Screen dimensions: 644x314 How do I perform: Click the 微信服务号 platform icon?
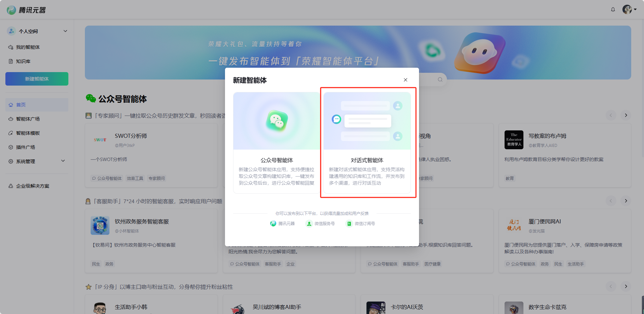[309, 224]
